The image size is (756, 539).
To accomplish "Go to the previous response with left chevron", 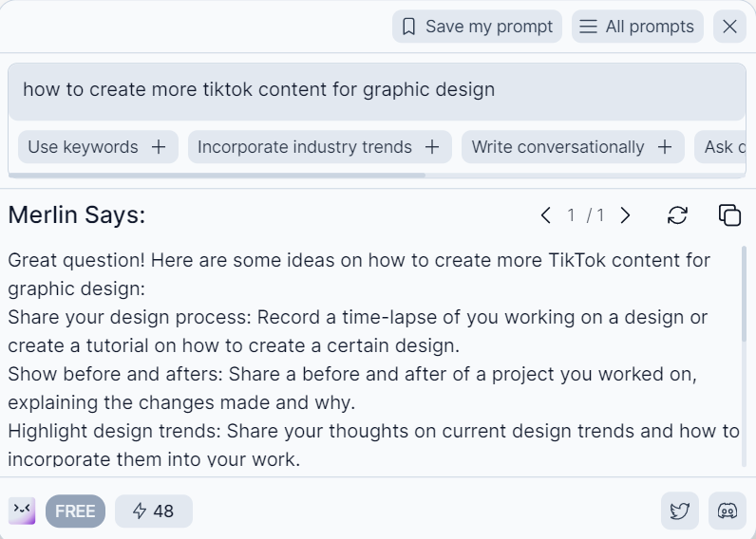I will [x=545, y=215].
